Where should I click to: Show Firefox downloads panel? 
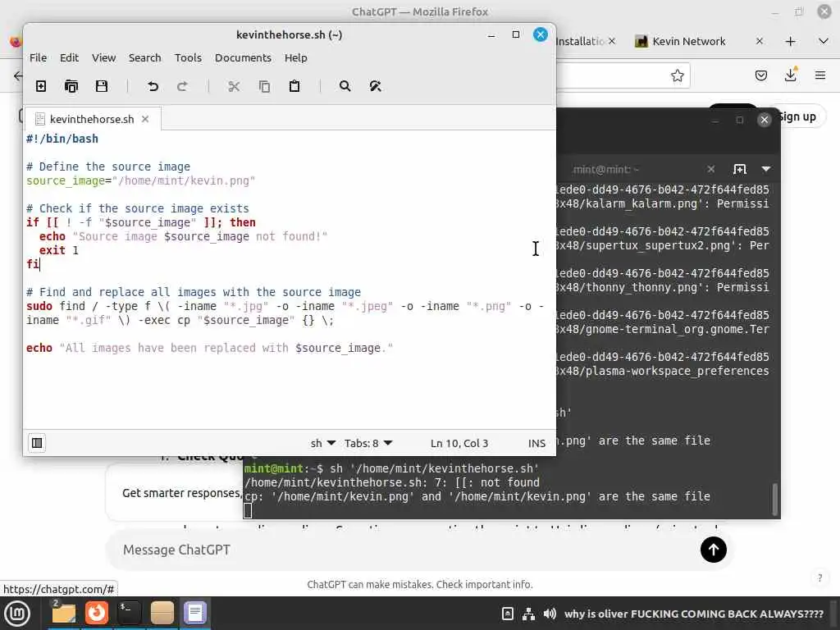pyautogui.click(x=791, y=75)
